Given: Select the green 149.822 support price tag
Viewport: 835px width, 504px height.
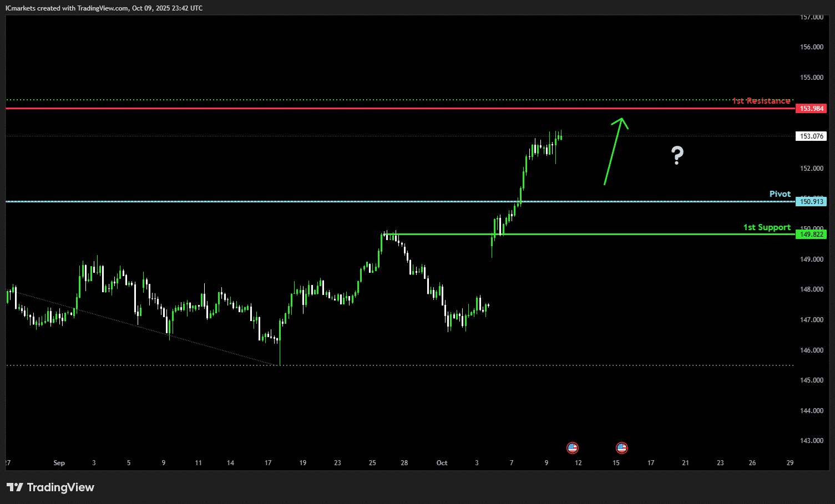Looking at the screenshot, I should point(811,235).
